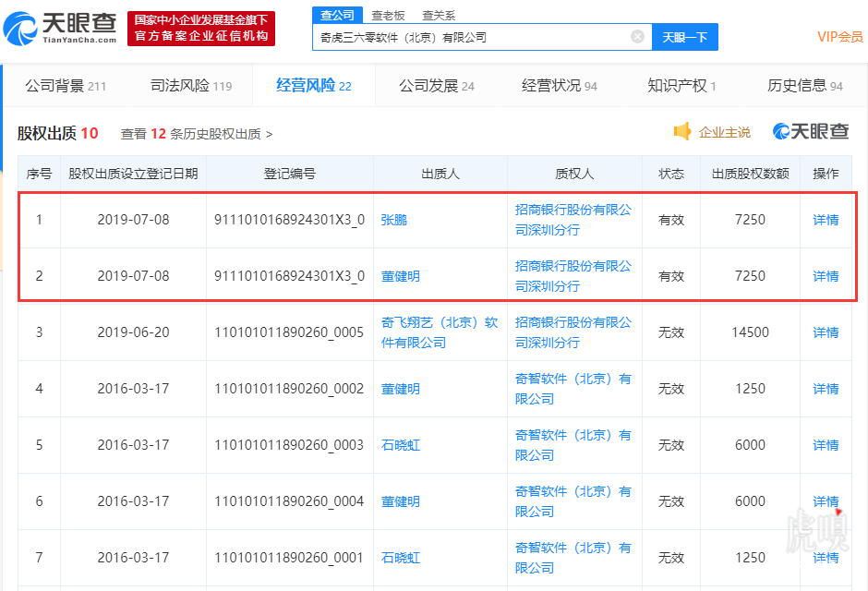Screen dimensions: 868x591
Task: Open the 经营状况 94 tab
Action: coord(559,86)
